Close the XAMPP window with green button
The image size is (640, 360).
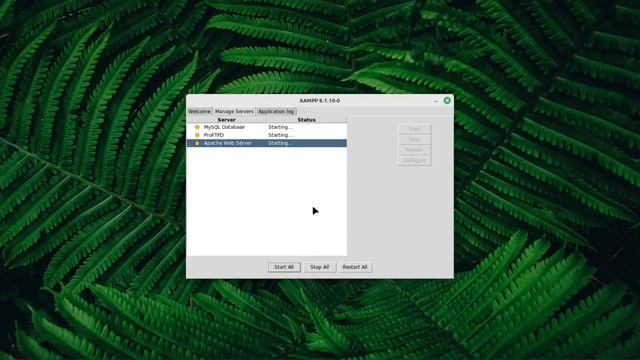(447, 100)
